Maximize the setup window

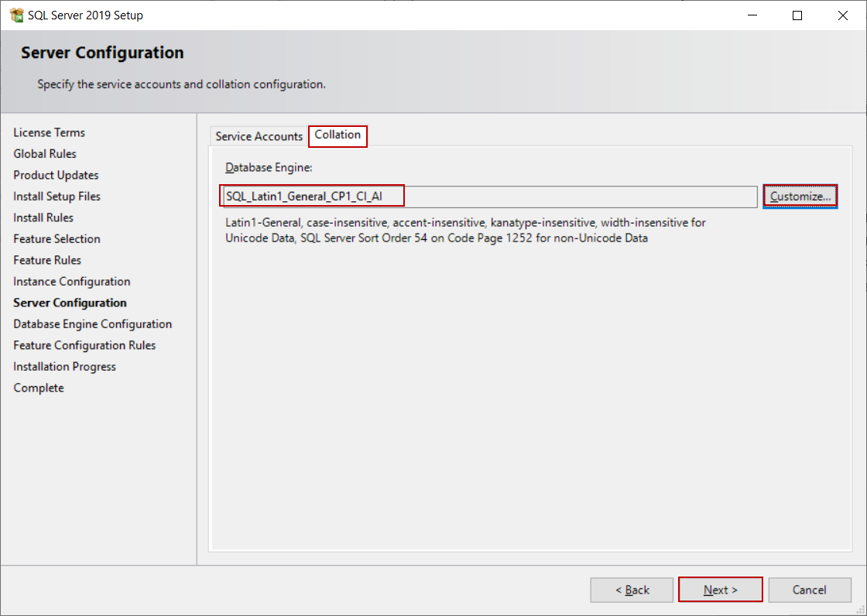797,15
